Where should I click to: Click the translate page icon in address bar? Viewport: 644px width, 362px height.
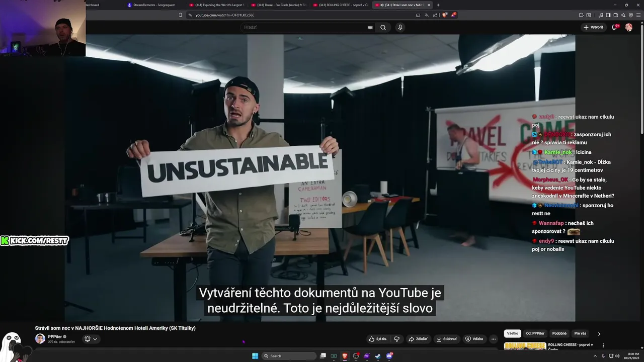click(x=426, y=15)
